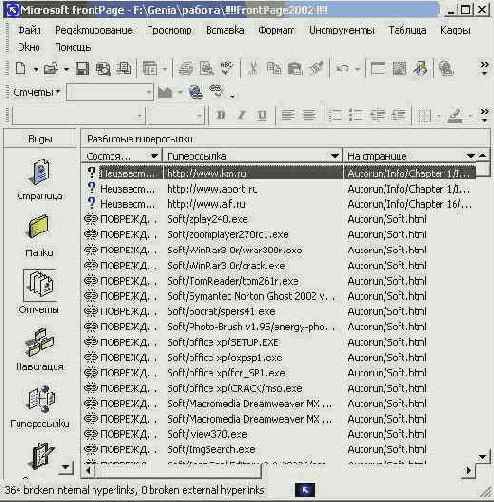This screenshot has height=502, width=494.
Task: Select the Soft/zplay240.exe row
Action: coord(279,219)
